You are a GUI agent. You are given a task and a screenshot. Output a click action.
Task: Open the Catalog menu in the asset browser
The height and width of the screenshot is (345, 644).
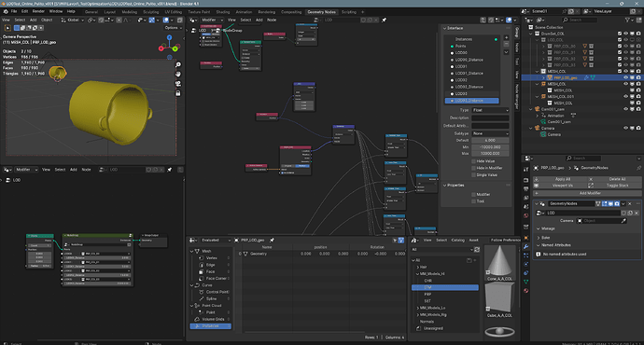(x=457, y=240)
